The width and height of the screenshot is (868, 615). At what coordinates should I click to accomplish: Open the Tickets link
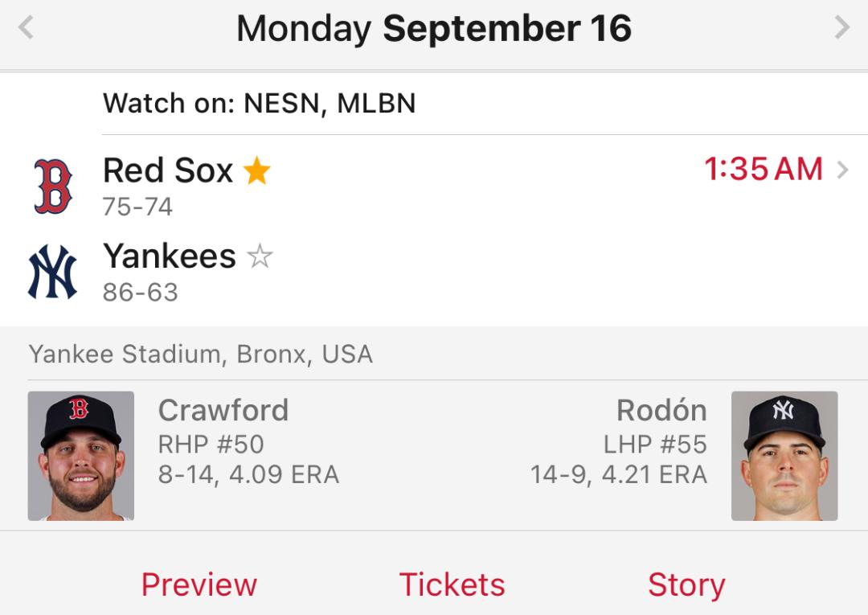tap(452, 584)
